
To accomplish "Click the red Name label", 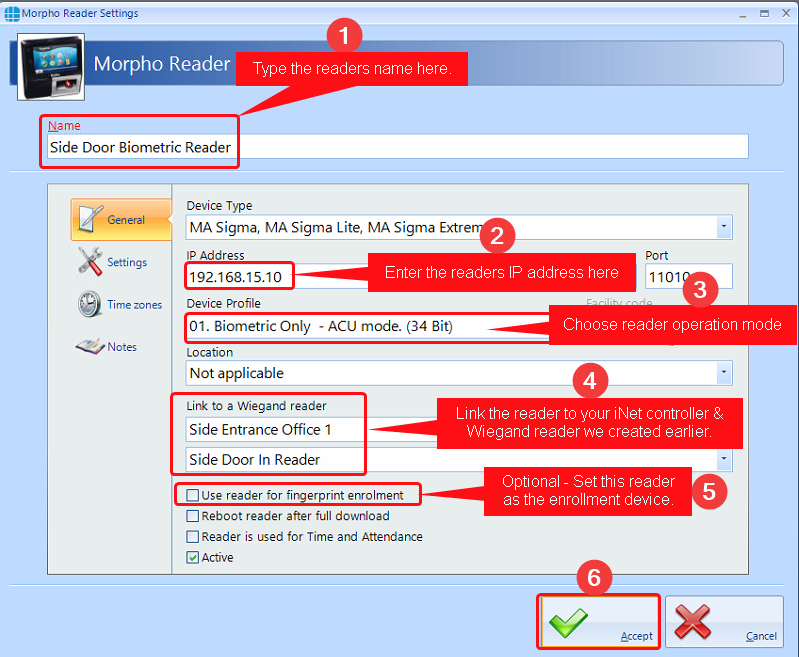I will 64,125.
